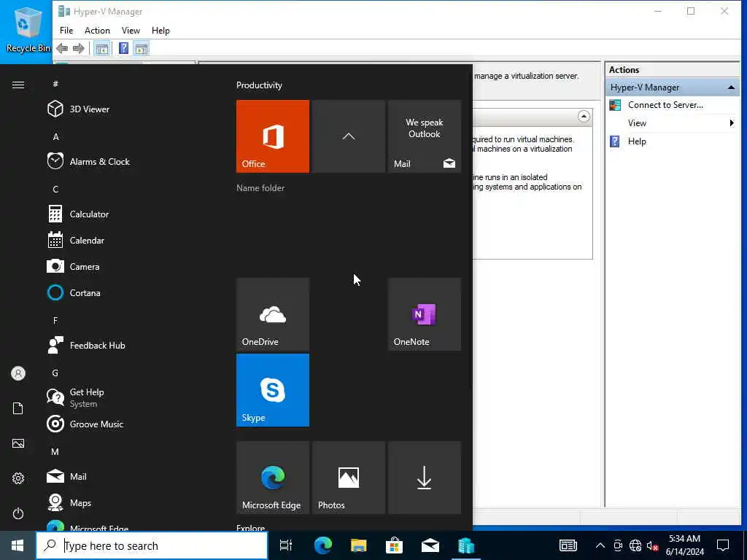Open Edge from the taskbar
This screenshot has height=560, width=747.
pyautogui.click(x=323, y=545)
